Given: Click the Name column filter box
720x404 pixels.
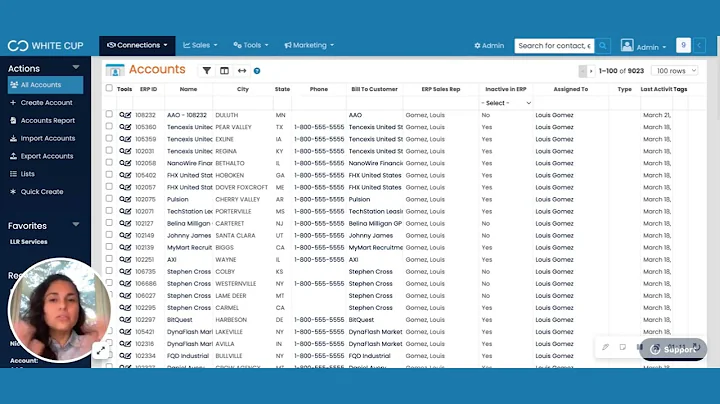Looking at the screenshot, I should point(188,103).
